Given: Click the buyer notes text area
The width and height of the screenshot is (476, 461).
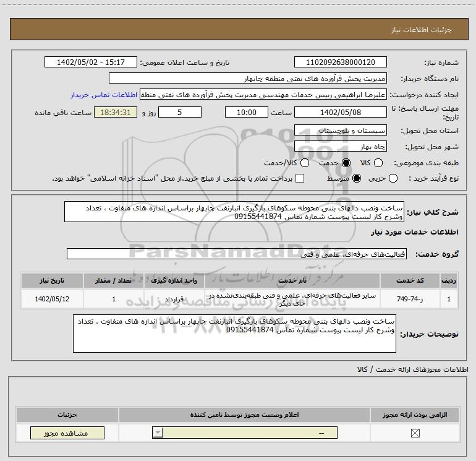Looking at the screenshot, I should pyautogui.click(x=234, y=334).
